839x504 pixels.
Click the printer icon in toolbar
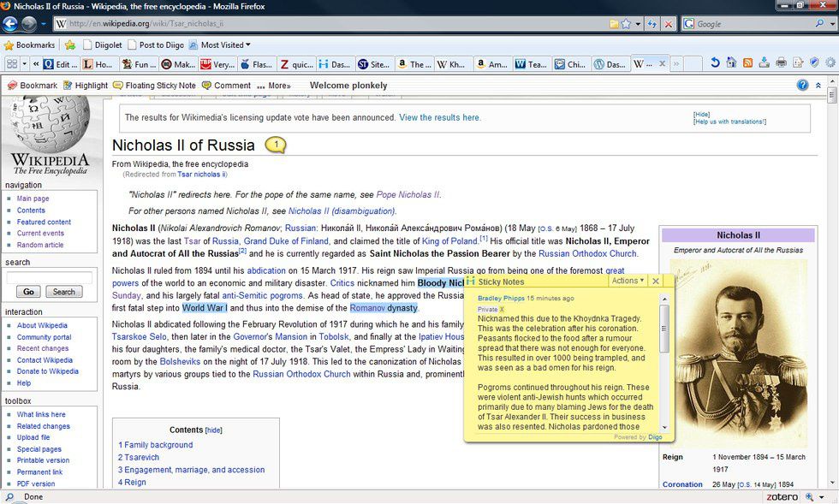point(781,63)
